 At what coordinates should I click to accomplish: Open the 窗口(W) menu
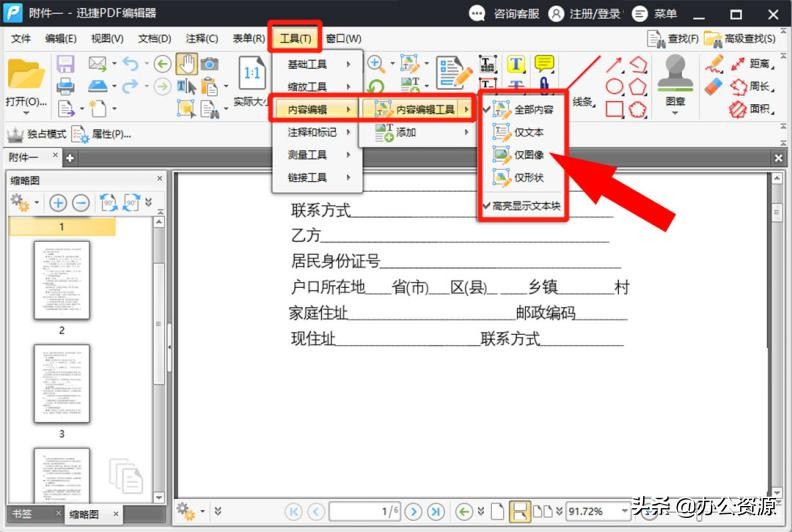pyautogui.click(x=343, y=38)
